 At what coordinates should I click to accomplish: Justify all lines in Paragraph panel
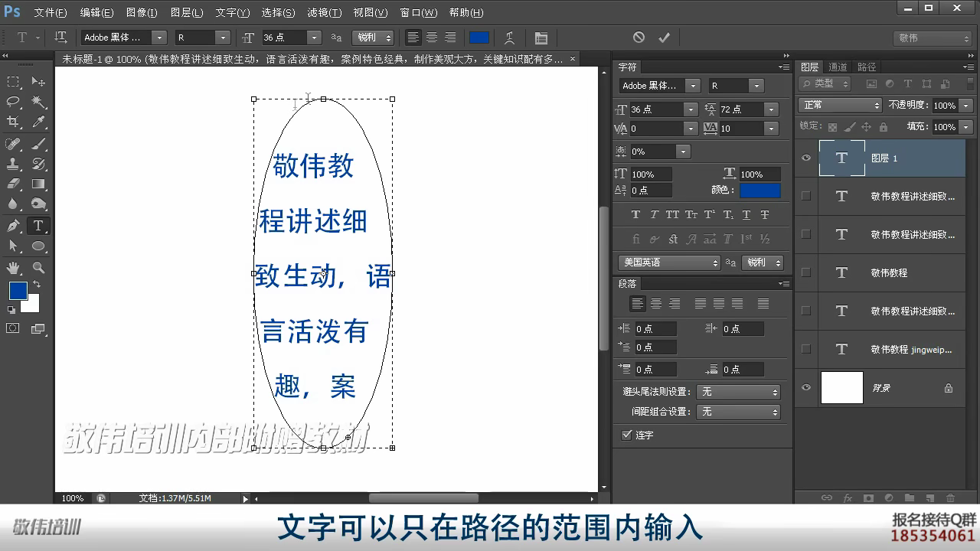pyautogui.click(x=763, y=305)
